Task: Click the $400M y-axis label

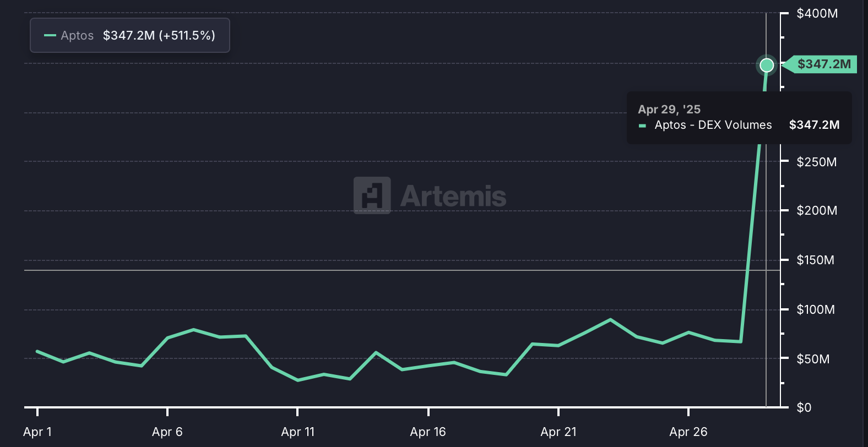Action: (x=817, y=13)
